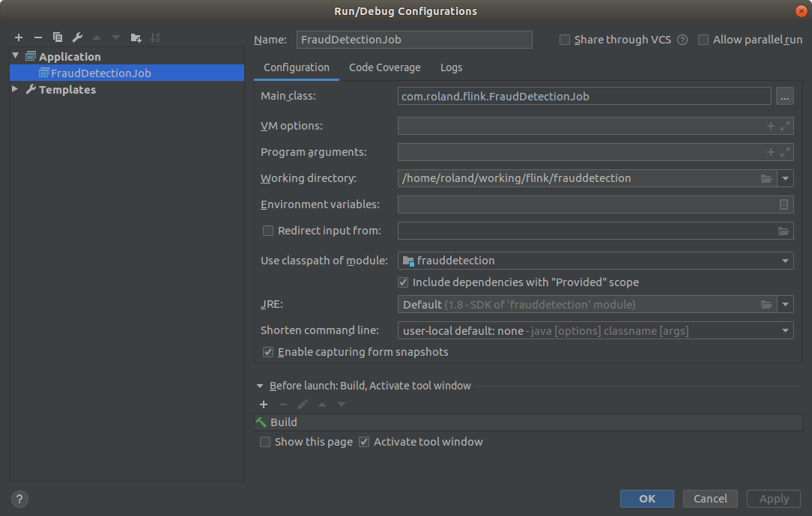812x516 pixels.
Task: Click the wrench Edit Templates icon
Action: click(x=77, y=37)
